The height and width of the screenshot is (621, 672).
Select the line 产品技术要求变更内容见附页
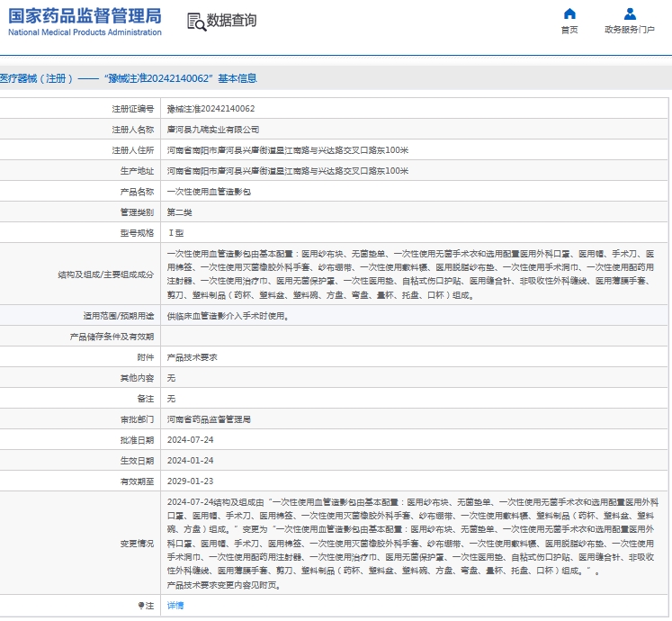(x=224, y=585)
